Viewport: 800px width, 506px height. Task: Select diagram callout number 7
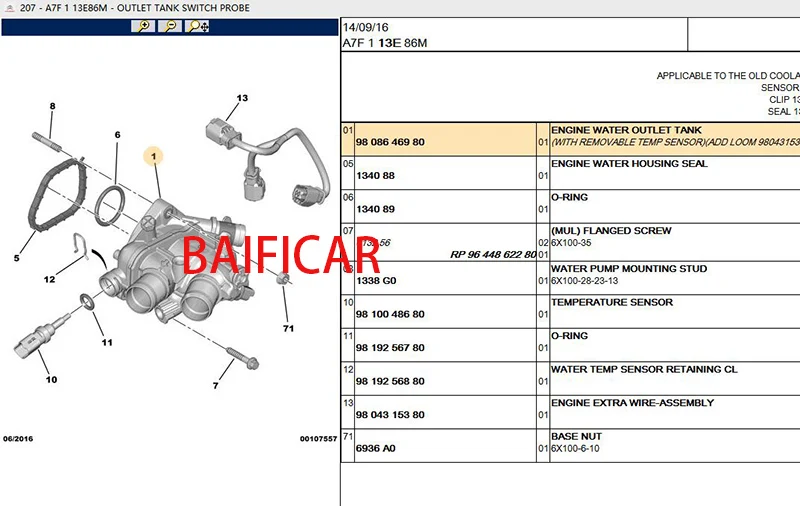click(215, 386)
